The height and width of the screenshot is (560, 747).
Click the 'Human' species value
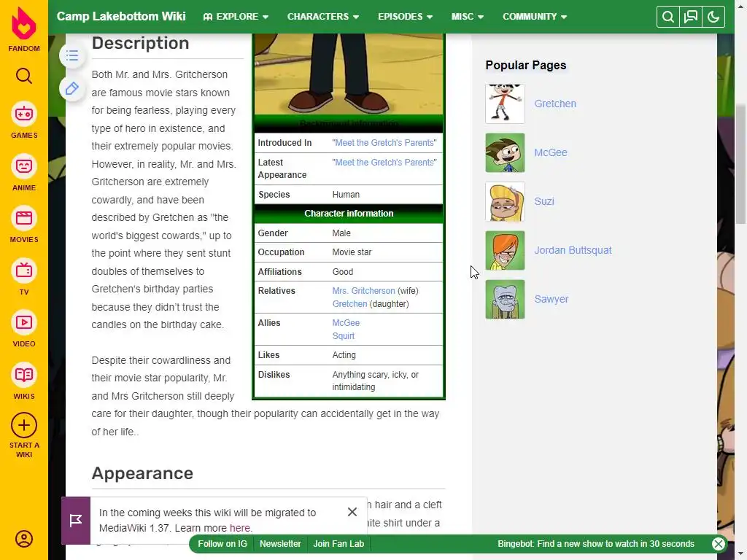[x=346, y=195]
